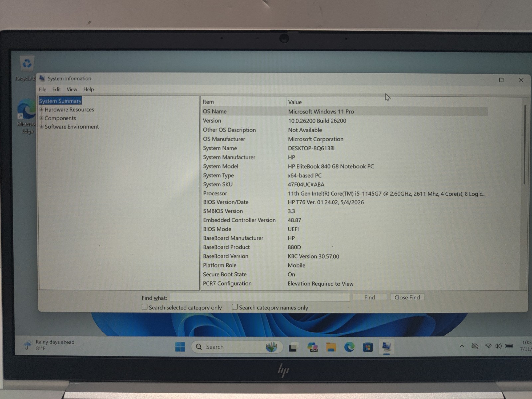Click the taskbar Search box
This screenshot has width=532, height=399.
pyautogui.click(x=237, y=347)
